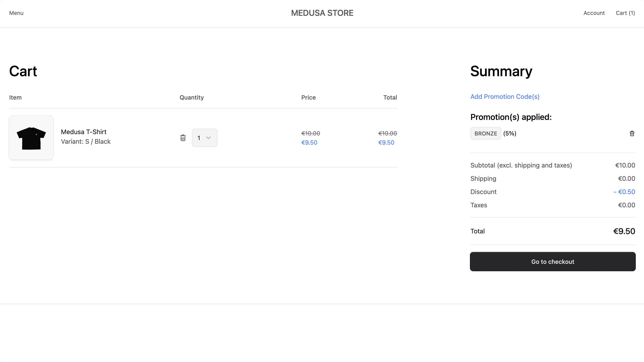Click the blue discounted €9.50 item price
Viewport: 644px width, 362px height.
coord(309,143)
